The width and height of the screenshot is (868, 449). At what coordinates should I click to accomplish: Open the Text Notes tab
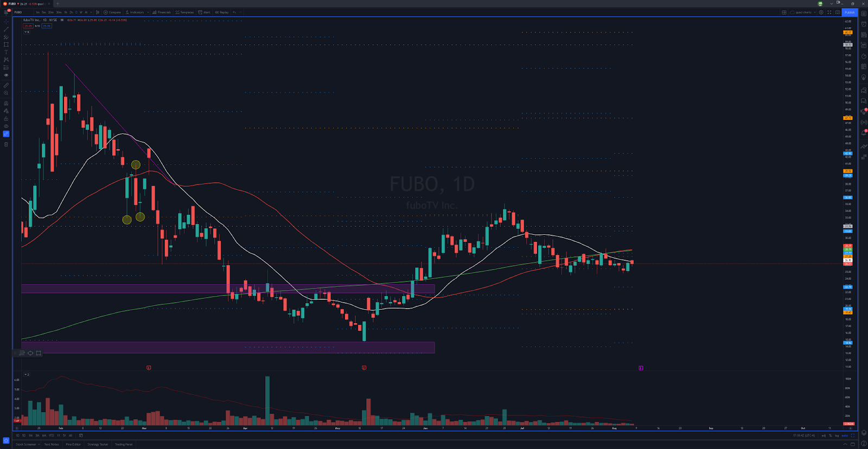click(x=52, y=445)
